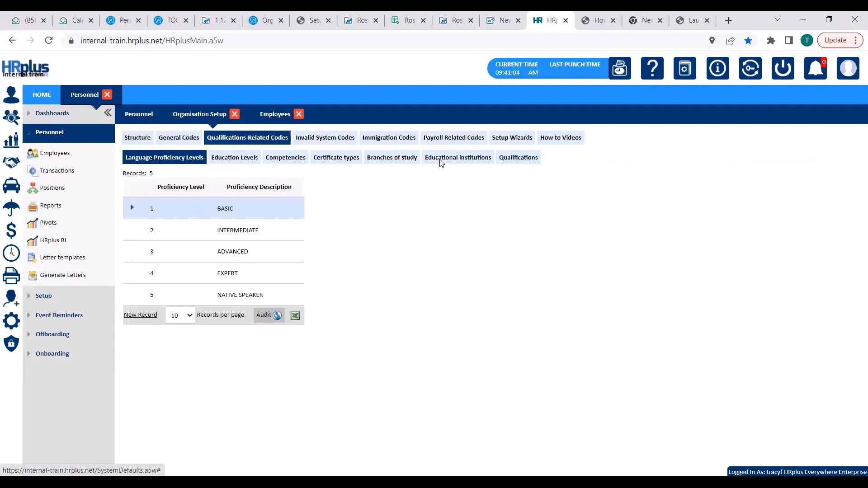Select the dollar sign payroll icon in sidebar
Image resolution: width=868 pixels, height=488 pixels.
[x=11, y=230]
